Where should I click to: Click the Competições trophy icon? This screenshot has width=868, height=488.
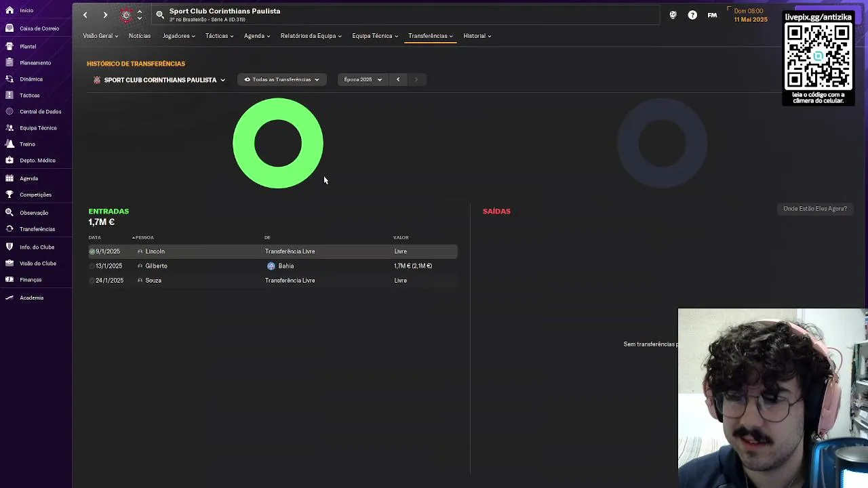tap(9, 195)
